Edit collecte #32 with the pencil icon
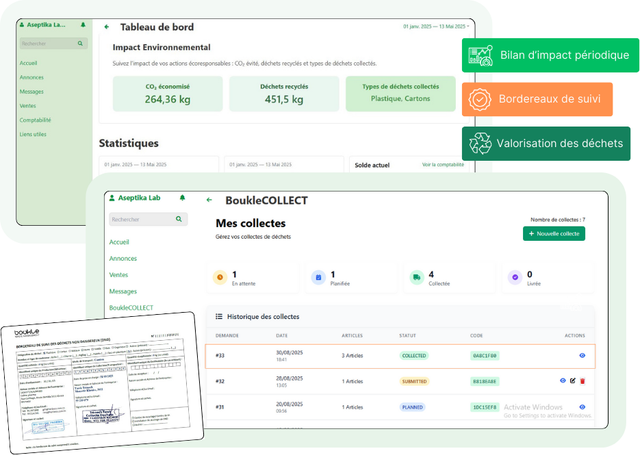 coord(573,381)
